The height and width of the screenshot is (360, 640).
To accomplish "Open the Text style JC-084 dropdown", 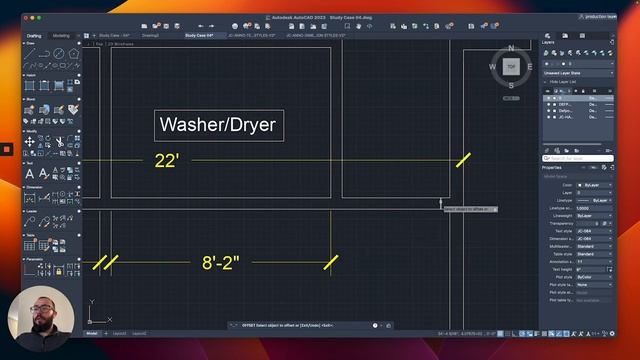I will tap(594, 231).
